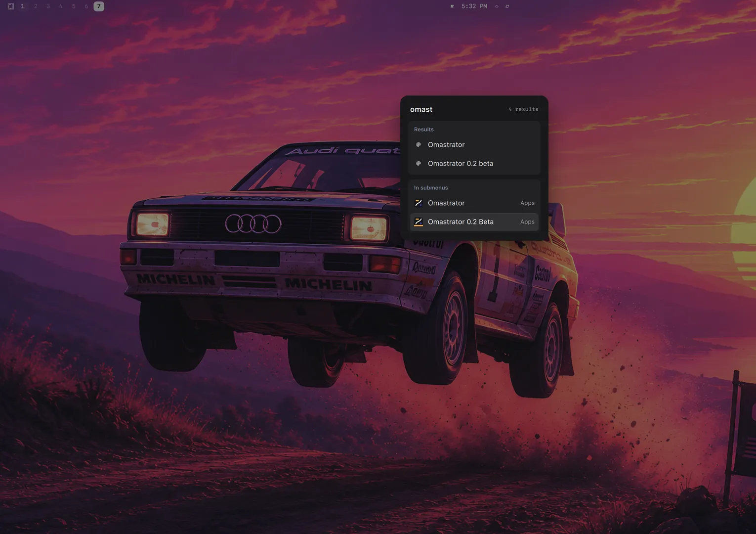The image size is (756, 534).
Task: Launch the Omastrator app listed under In submenus
Action: click(x=474, y=203)
